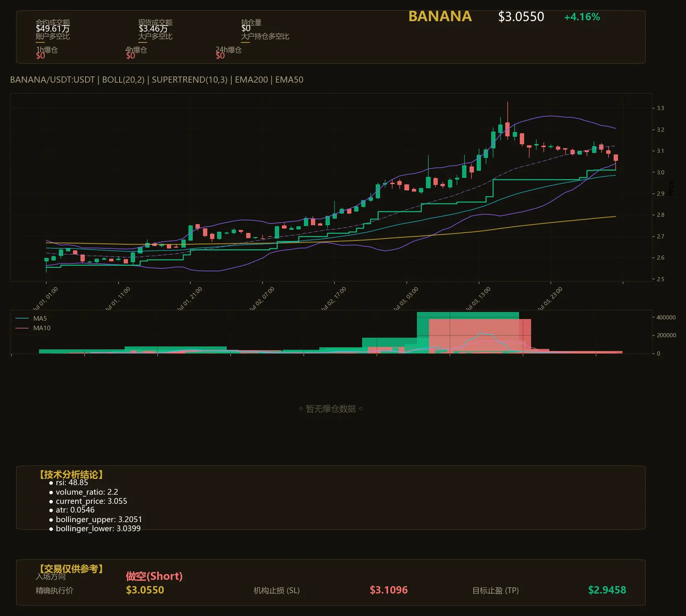Viewport: 686px width, 616px height.
Task: Select the red $0 under 1h爆仓
Action: point(40,56)
